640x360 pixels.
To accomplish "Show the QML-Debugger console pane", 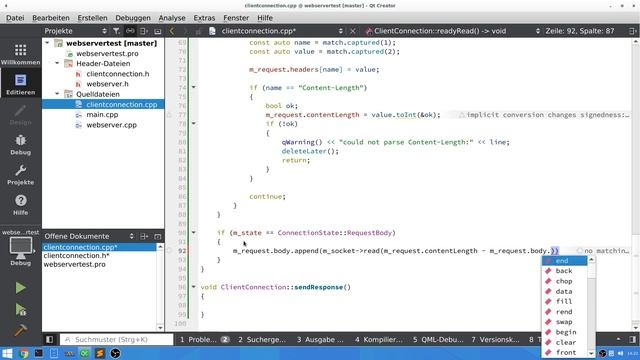I will click(x=438, y=340).
